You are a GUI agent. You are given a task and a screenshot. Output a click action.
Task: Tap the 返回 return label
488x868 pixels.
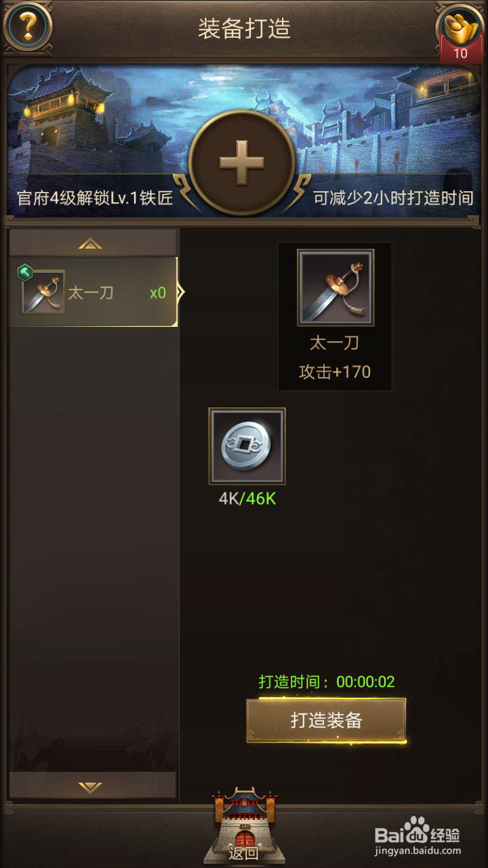pos(243,852)
